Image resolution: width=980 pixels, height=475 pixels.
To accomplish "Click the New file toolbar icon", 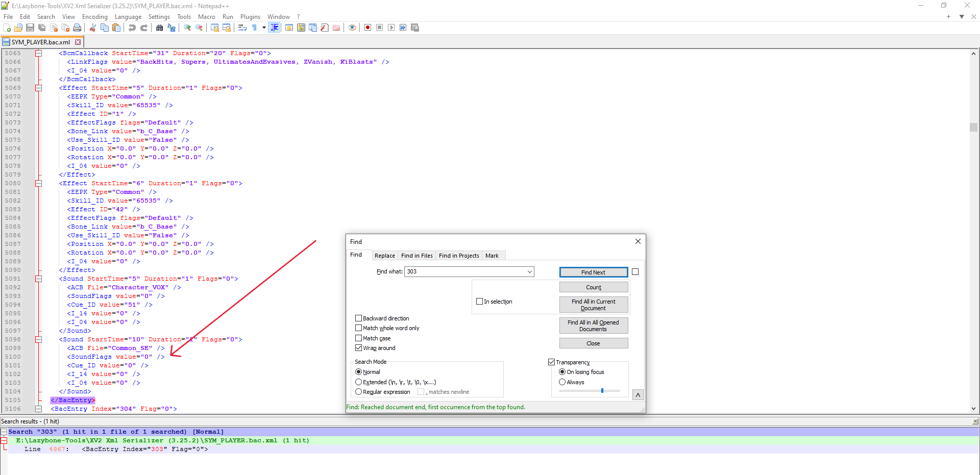I will click(7, 28).
